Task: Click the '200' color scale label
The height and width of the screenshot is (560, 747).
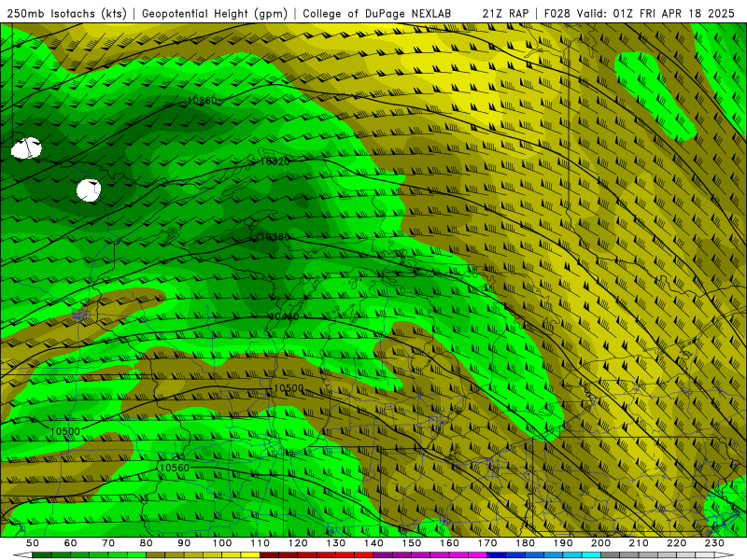Action: (x=600, y=543)
